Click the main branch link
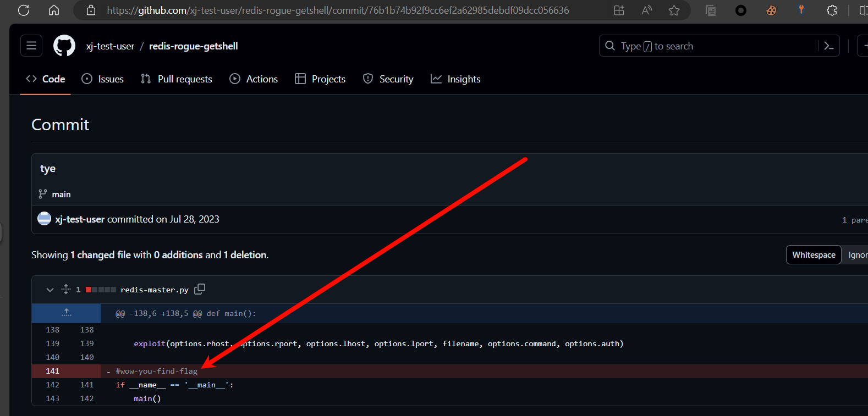868x416 pixels. click(x=61, y=195)
